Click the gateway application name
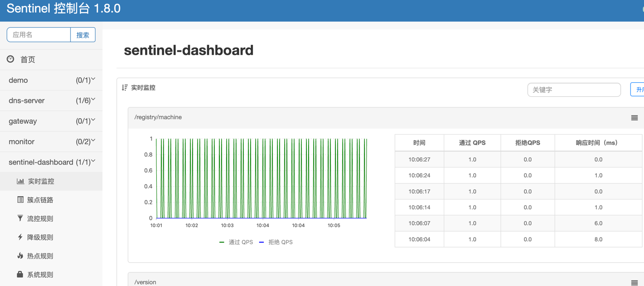644x286 pixels. pyautogui.click(x=22, y=121)
